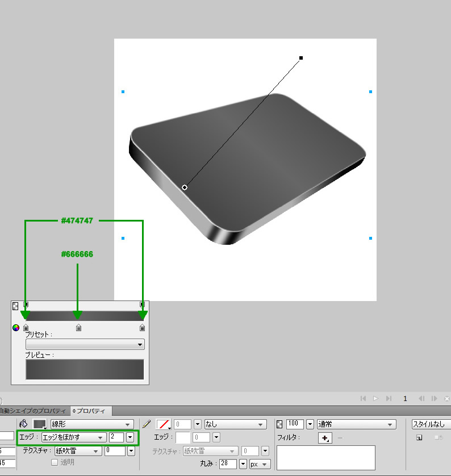This screenshot has height=476, width=451.
Task: Open the プリセット dropdown
Action: (x=85, y=344)
